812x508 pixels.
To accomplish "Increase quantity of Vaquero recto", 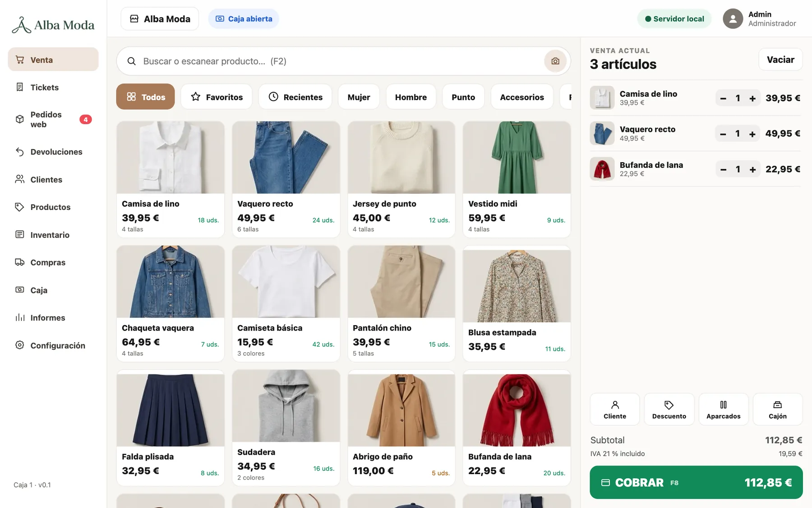I will (752, 134).
